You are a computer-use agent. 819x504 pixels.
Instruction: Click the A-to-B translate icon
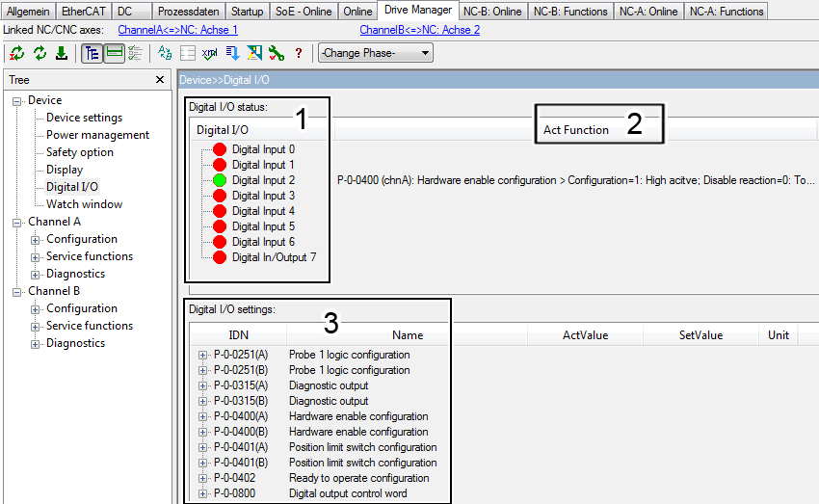click(x=165, y=53)
